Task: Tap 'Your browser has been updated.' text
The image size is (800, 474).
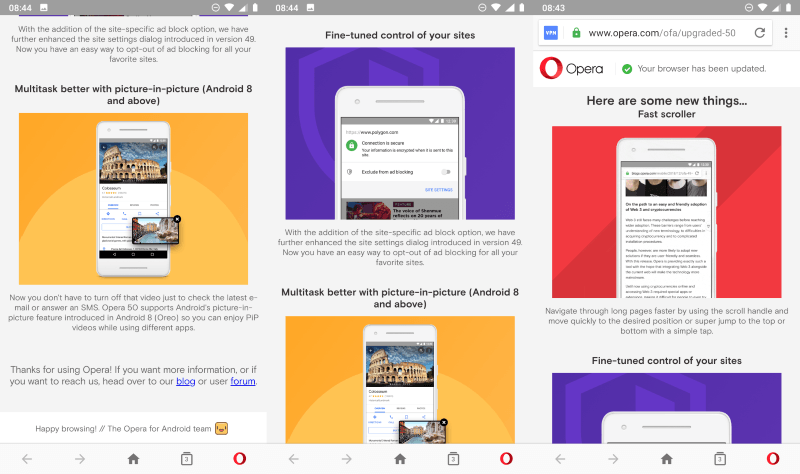Action: point(702,69)
